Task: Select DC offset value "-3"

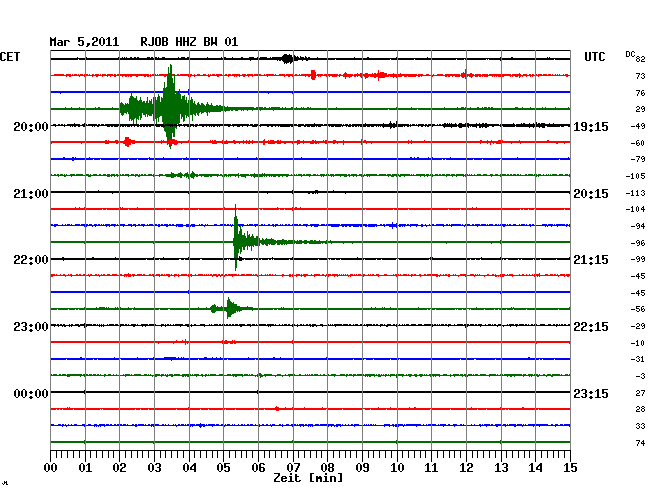Action: coord(640,376)
